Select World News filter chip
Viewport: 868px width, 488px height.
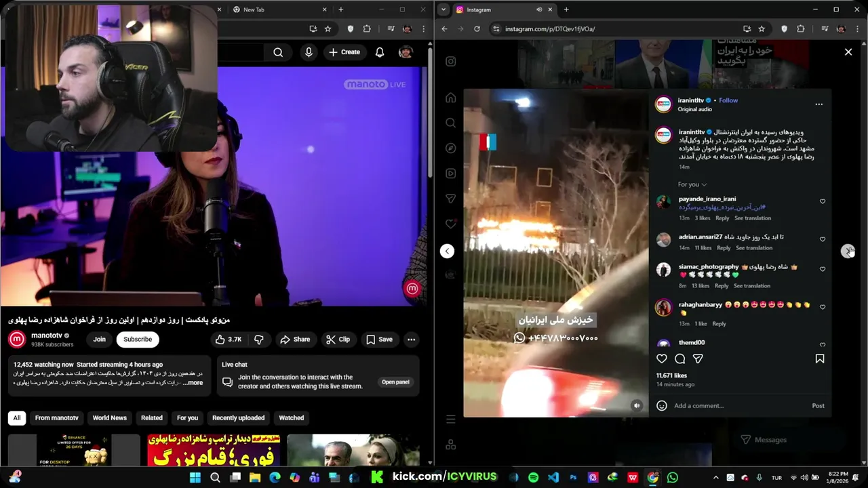109,418
